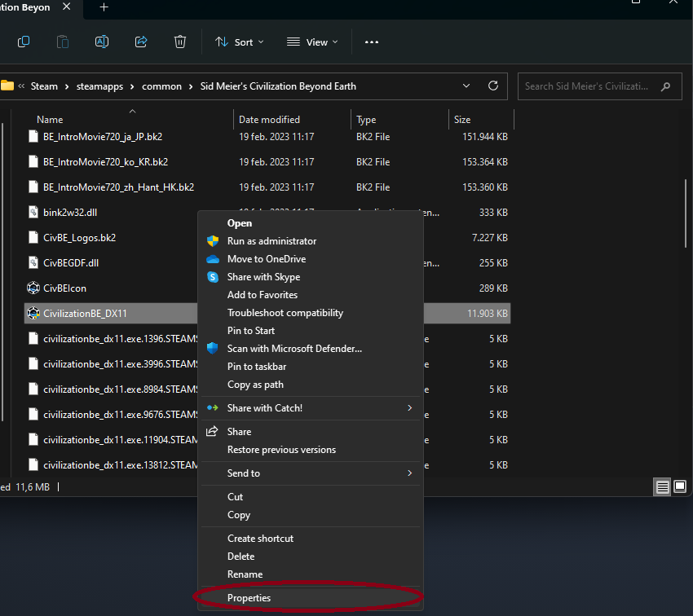Open the Sort dropdown
Viewport: 693px width, 616px height.
pos(239,42)
